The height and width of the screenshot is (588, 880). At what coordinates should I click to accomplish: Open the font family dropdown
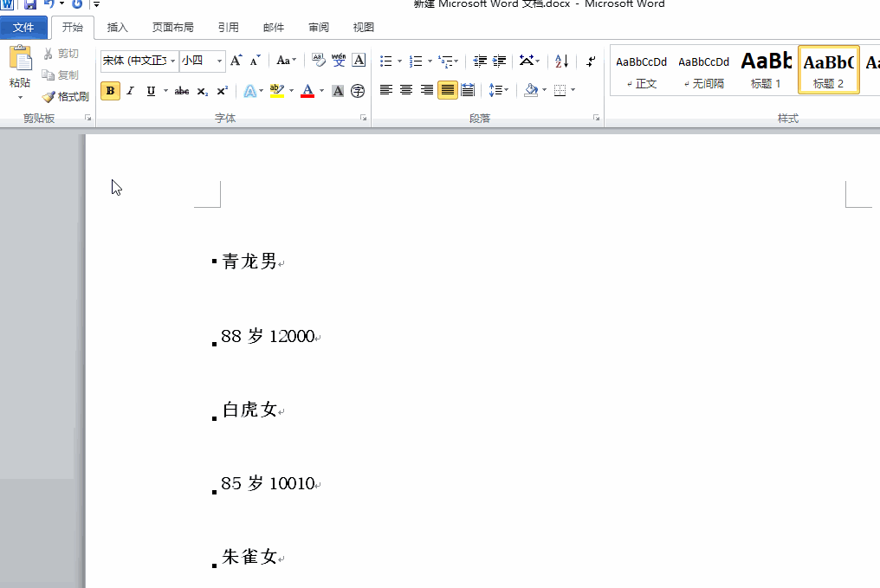coord(171,61)
